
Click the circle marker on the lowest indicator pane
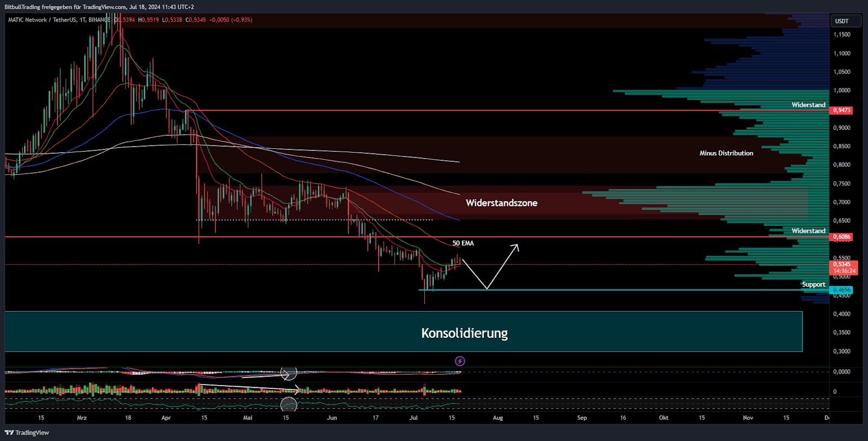[289, 404]
